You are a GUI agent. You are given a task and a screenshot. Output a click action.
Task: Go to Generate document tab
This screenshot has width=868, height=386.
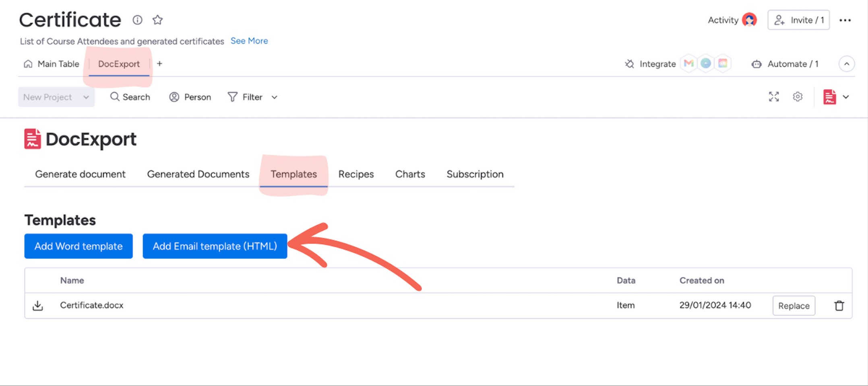(80, 174)
